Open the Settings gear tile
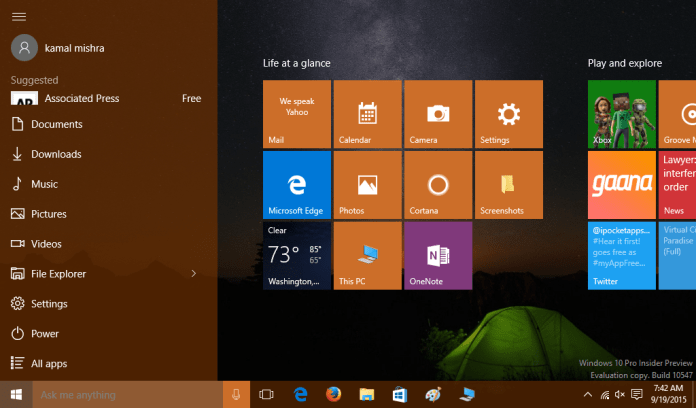696x408 pixels. (x=509, y=114)
